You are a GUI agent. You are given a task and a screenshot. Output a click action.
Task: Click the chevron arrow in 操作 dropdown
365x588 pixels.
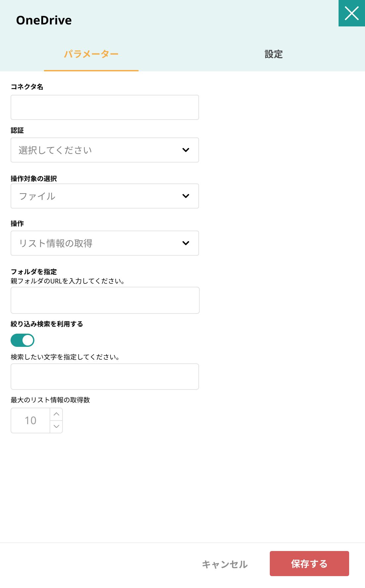click(186, 243)
